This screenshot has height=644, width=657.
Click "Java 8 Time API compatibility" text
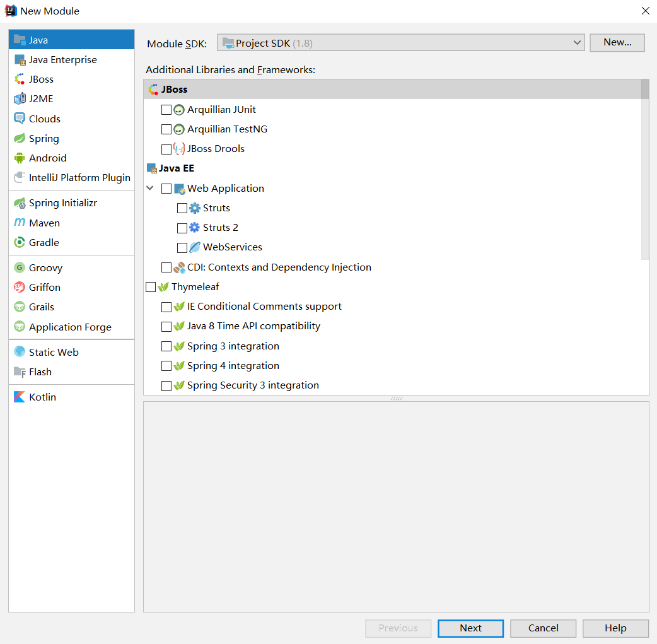pos(253,326)
